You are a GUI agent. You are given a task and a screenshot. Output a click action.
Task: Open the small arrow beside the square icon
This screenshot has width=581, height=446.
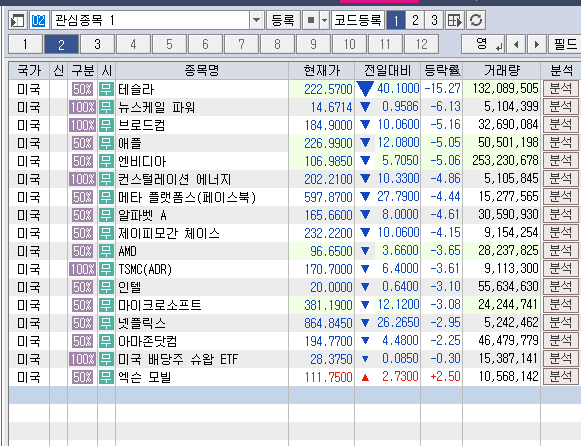click(x=325, y=20)
